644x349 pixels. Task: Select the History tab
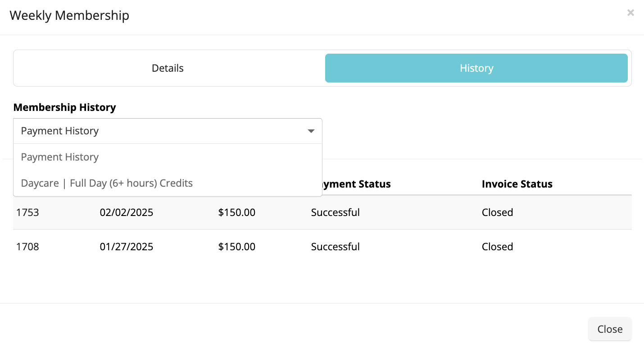coord(476,68)
